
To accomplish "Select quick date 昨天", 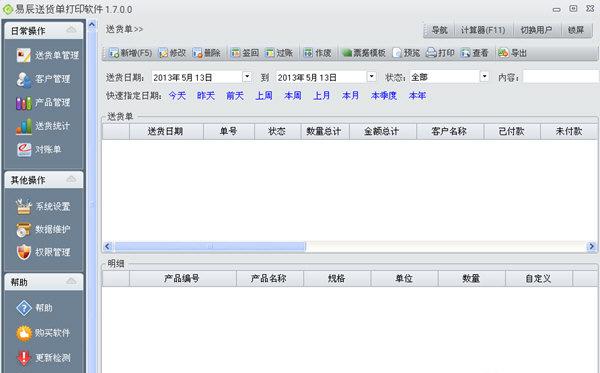I will coord(206,96).
